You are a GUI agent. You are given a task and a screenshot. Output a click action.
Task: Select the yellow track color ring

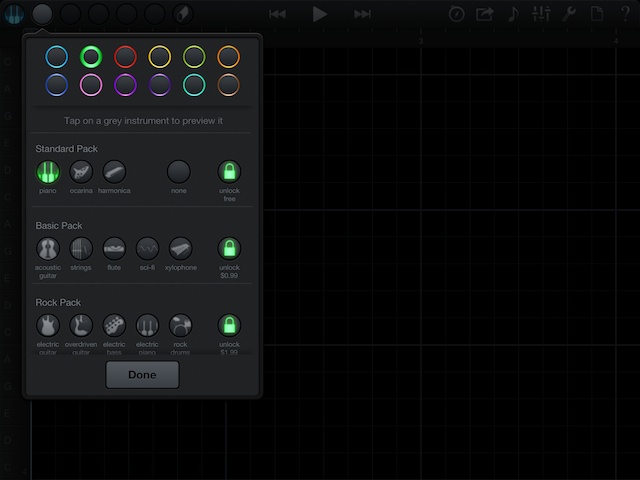point(159,56)
